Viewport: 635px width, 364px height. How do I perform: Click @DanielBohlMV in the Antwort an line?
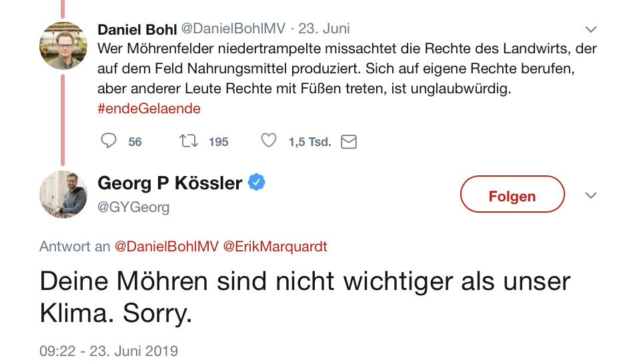(x=167, y=246)
